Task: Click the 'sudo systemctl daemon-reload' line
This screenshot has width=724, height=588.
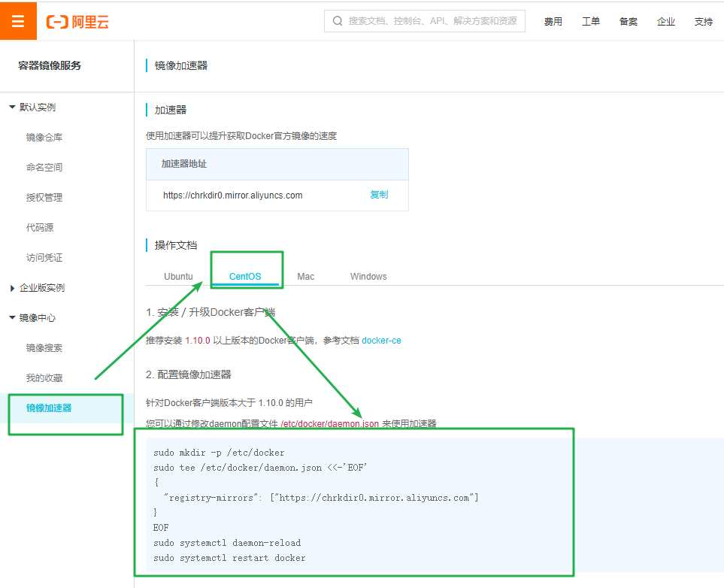Action: [x=227, y=543]
